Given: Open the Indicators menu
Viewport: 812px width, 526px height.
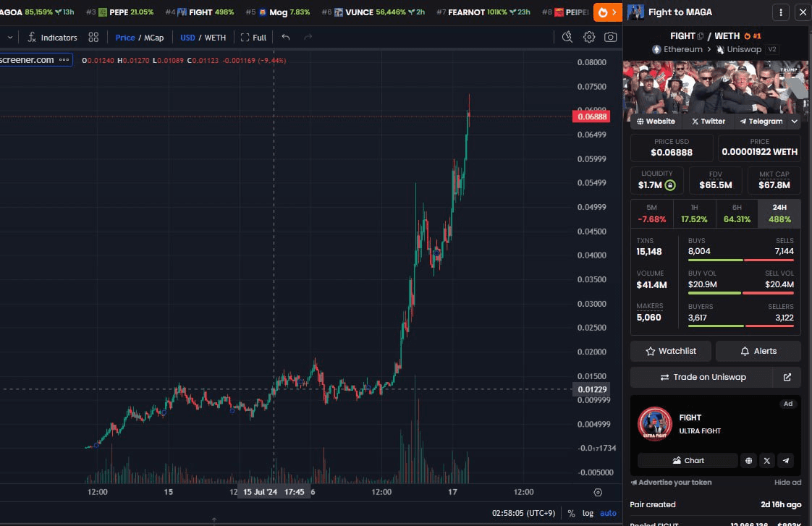Looking at the screenshot, I should 52,38.
